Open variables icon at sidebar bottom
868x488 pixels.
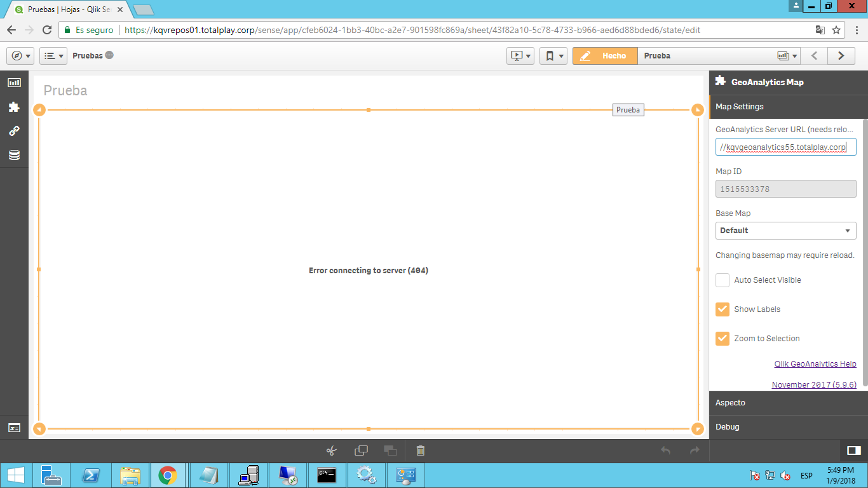click(14, 428)
